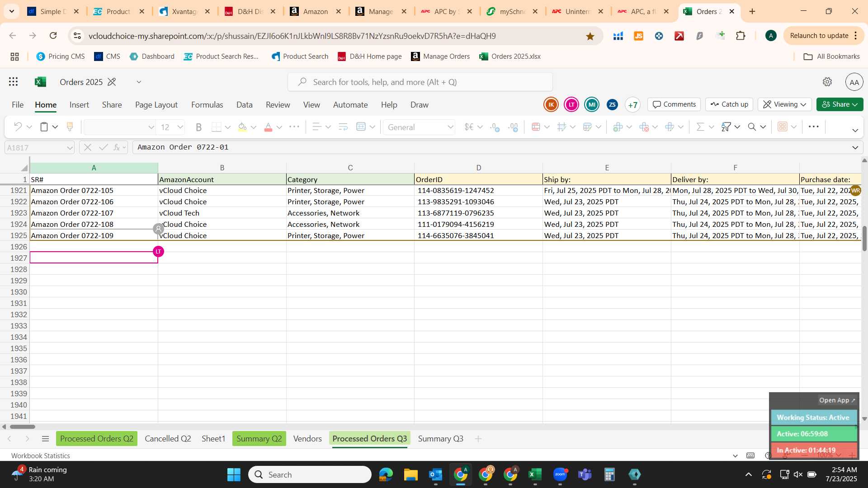This screenshot has height=488, width=868.
Task: Open font size 12 dropdown
Action: [180, 127]
